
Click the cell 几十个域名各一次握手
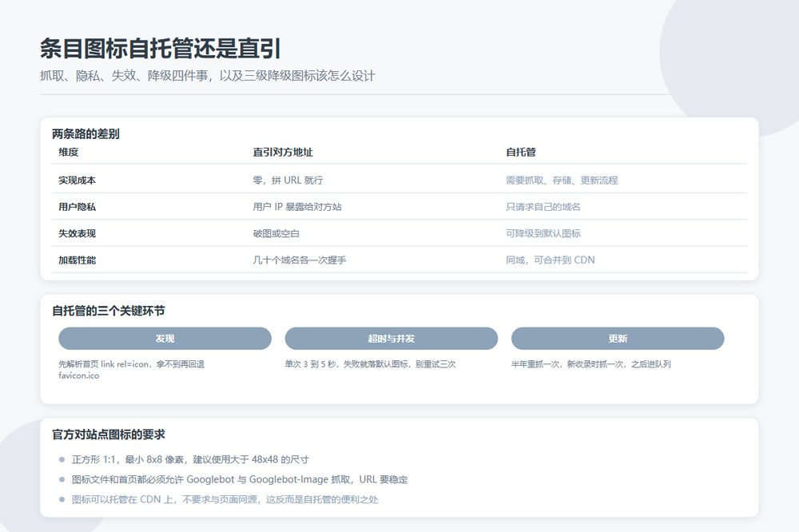tap(299, 260)
